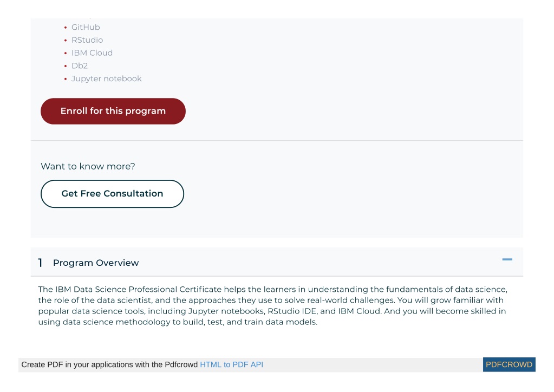Click the IBM Data Science overview paragraph

(x=273, y=305)
